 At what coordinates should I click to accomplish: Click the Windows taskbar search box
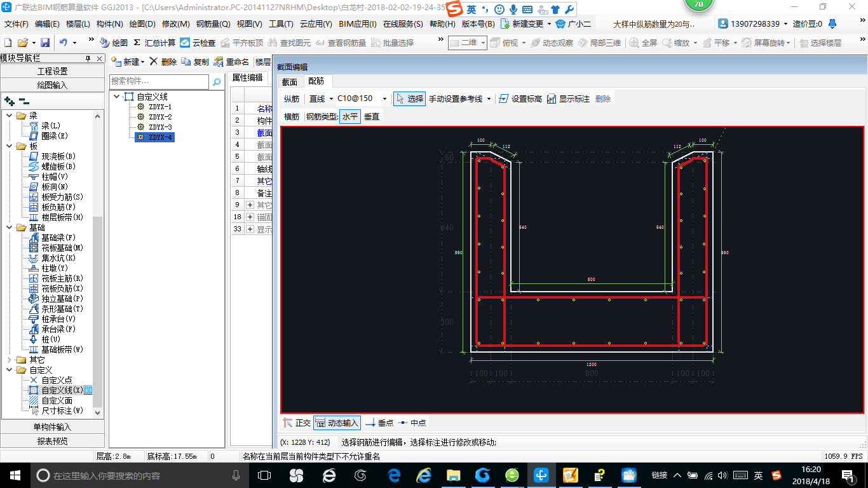point(140,475)
